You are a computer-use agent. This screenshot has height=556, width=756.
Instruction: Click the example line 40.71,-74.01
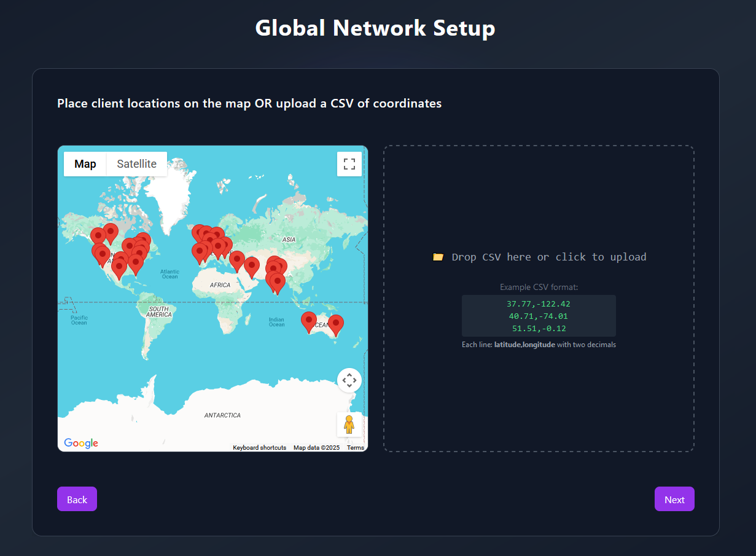(539, 316)
